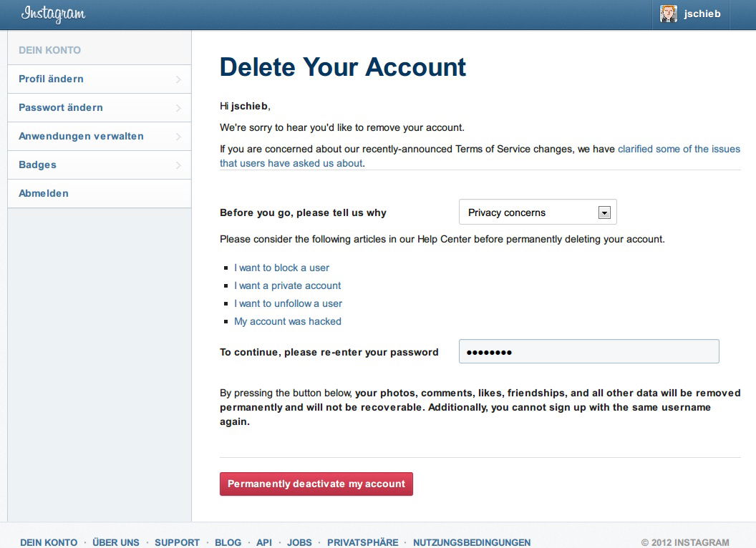This screenshot has height=548, width=756.
Task: Open the jschieb profile avatar
Action: pos(668,14)
